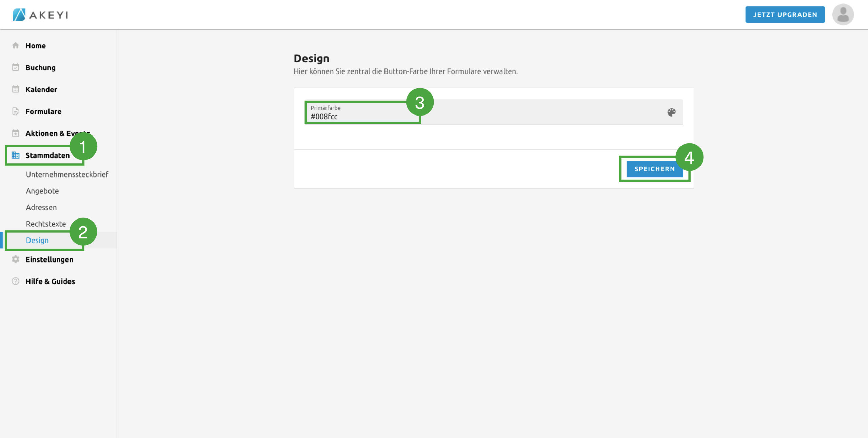Click the Hilfe & Guides question-mark icon
The width and height of the screenshot is (868, 438).
16,281
